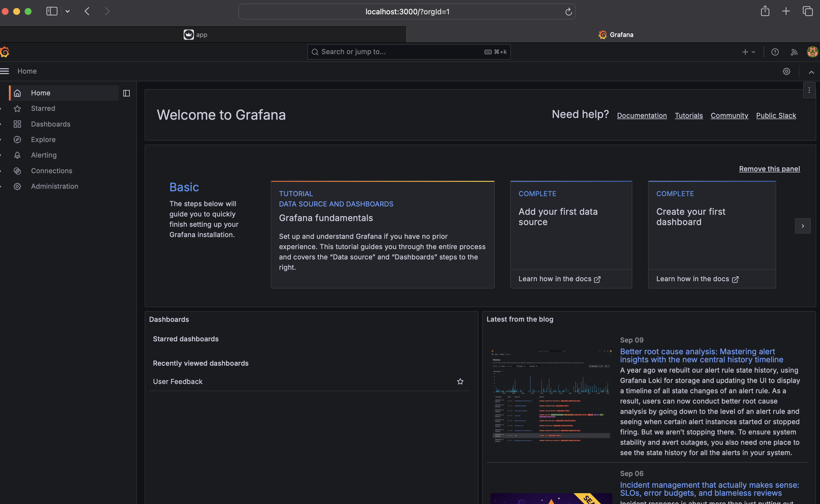Image resolution: width=820 pixels, height=504 pixels.
Task: Click the Safari address bar
Action: click(x=407, y=12)
